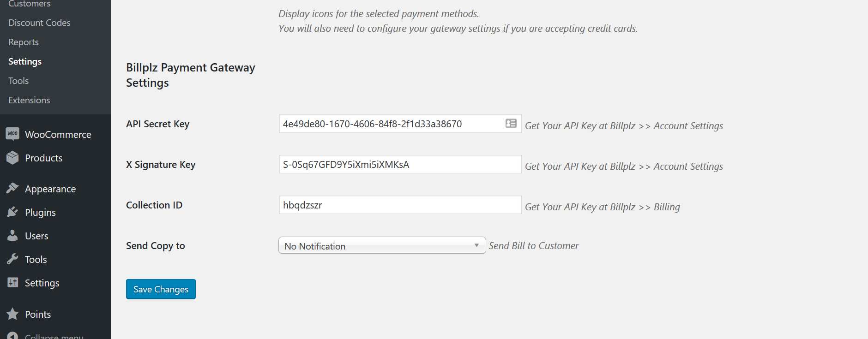
Task: Focus the Collection ID text field
Action: coord(400,205)
